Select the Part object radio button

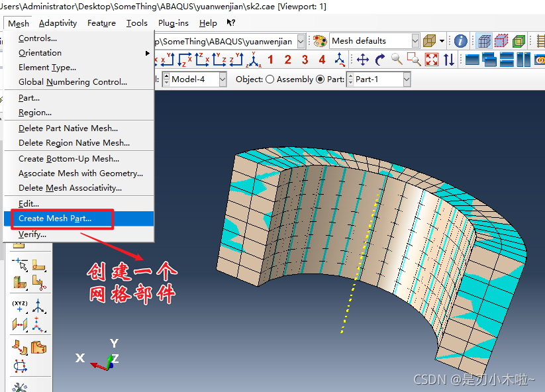click(x=320, y=79)
